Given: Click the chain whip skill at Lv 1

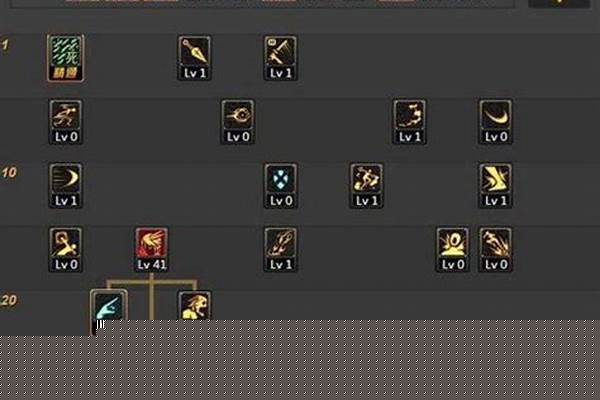Looking at the screenshot, I should coord(409,122).
